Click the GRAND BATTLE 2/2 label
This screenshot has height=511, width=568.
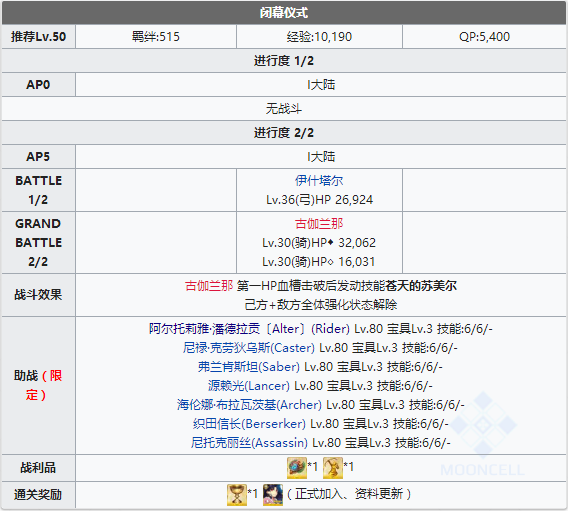point(38,242)
